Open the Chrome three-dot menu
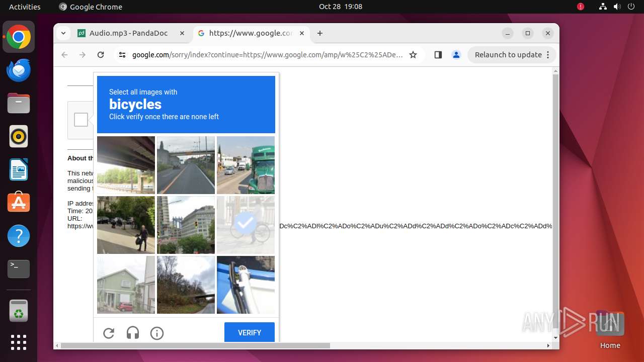Screen dimensions: 644x362 tap(548, 55)
